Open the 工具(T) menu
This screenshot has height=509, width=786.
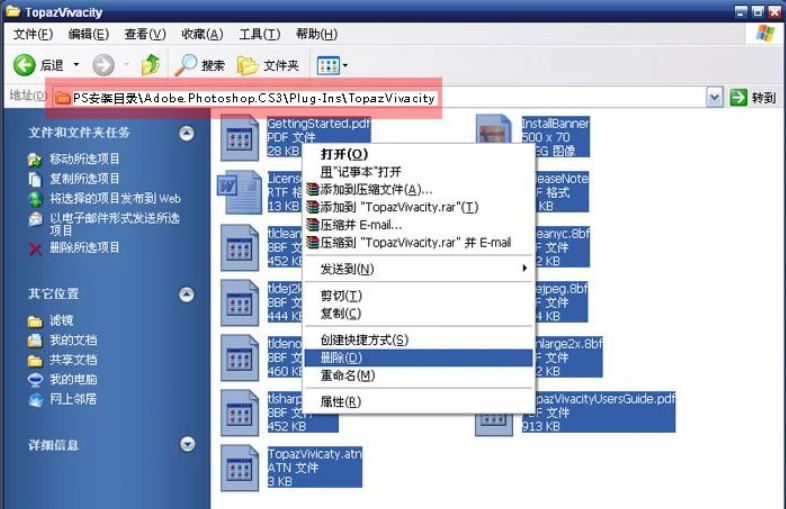pyautogui.click(x=259, y=34)
